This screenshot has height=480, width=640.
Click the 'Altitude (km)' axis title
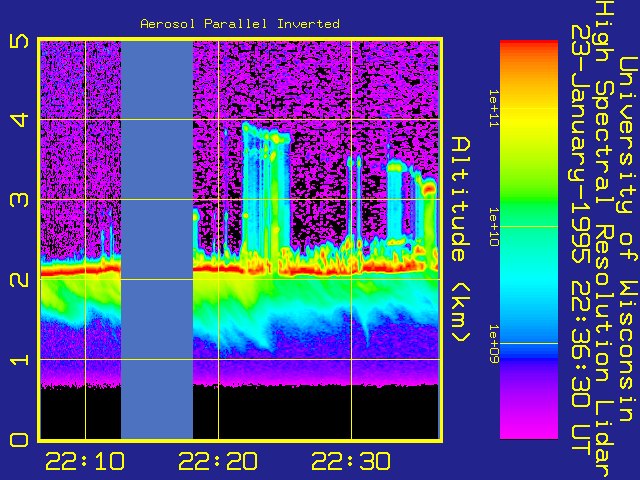point(461,240)
